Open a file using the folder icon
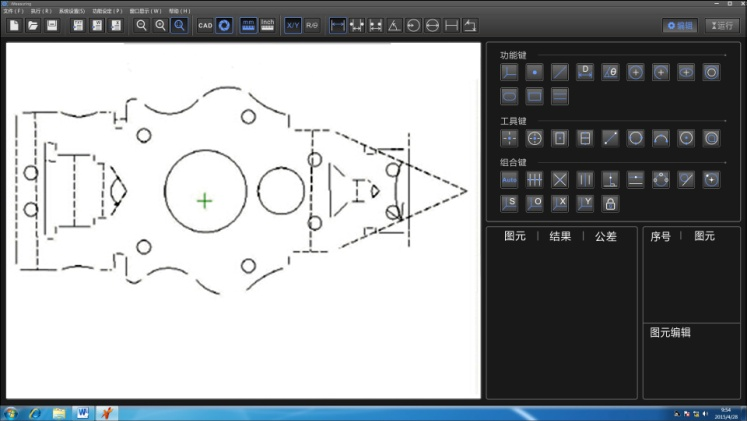The height and width of the screenshot is (421, 747). pyautogui.click(x=33, y=25)
